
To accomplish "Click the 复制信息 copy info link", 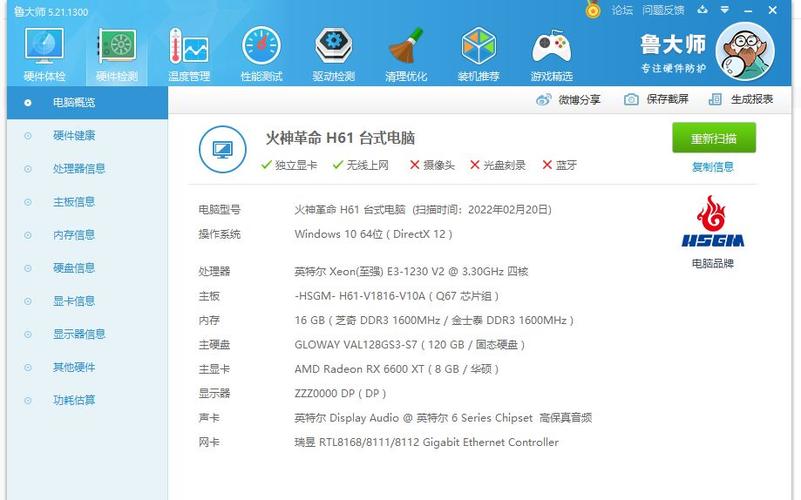I will click(713, 167).
